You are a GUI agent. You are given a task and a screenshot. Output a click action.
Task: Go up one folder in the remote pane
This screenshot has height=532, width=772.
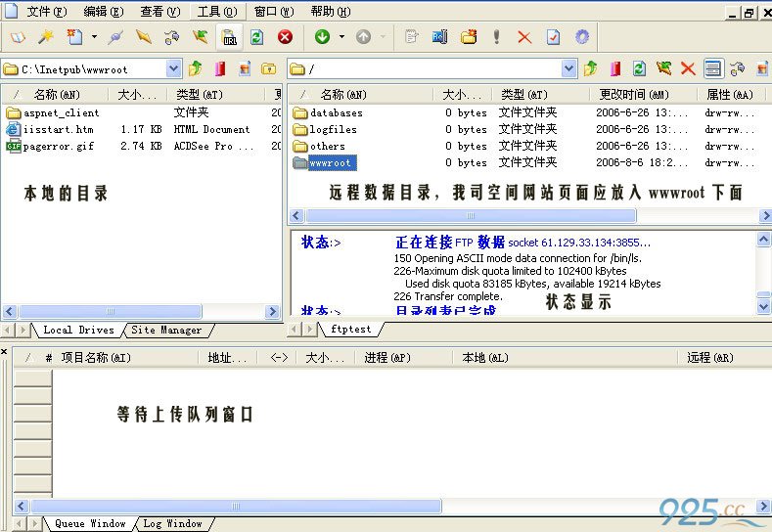click(x=591, y=68)
